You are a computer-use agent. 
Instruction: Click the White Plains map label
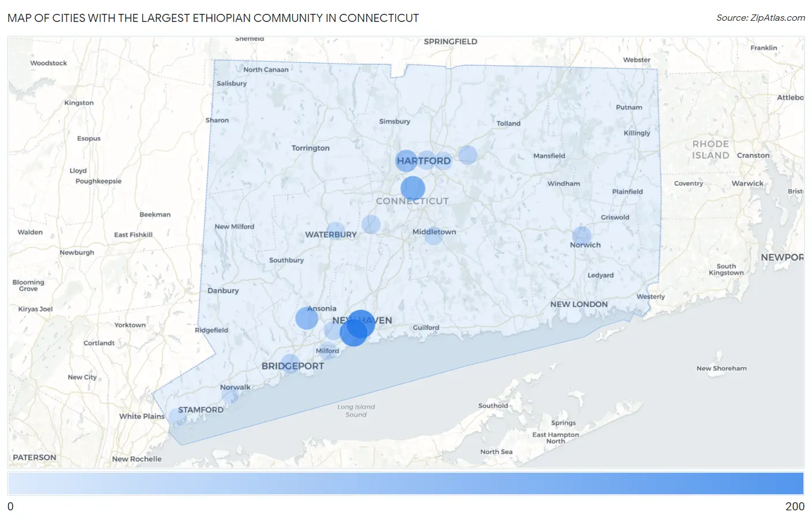pos(142,416)
